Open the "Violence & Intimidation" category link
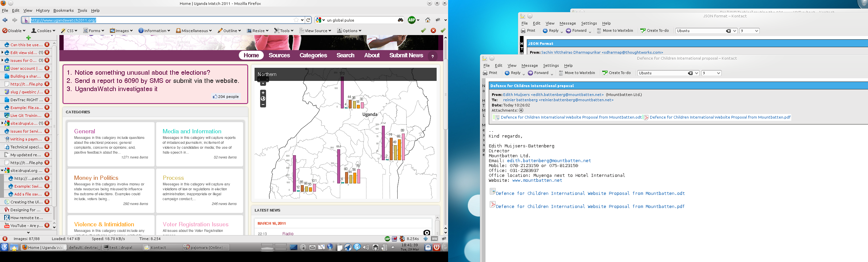868x262 pixels. point(104,224)
